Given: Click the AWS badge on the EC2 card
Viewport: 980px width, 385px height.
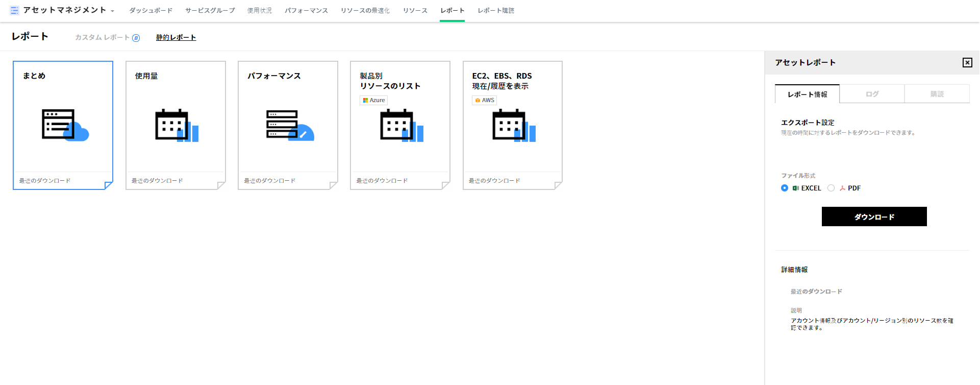Looking at the screenshot, I should pos(485,101).
